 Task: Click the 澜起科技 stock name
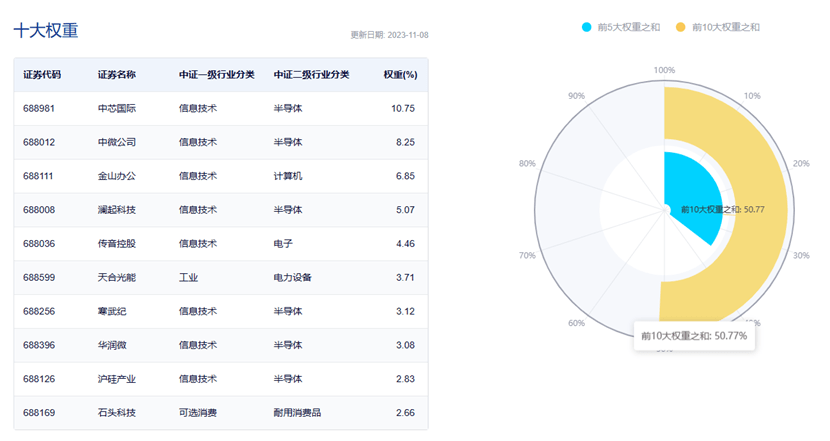117,210
